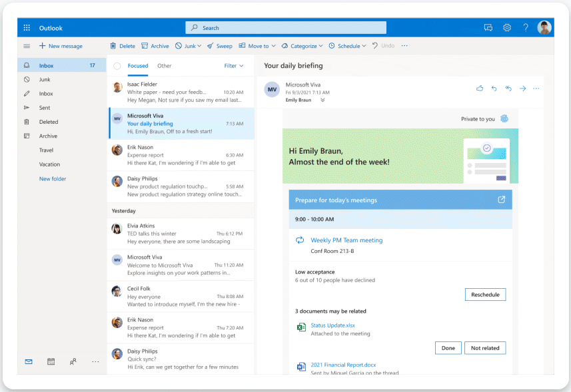The width and height of the screenshot is (571, 392).
Task: Click the MV sender avatar in reading pane
Action: click(272, 89)
